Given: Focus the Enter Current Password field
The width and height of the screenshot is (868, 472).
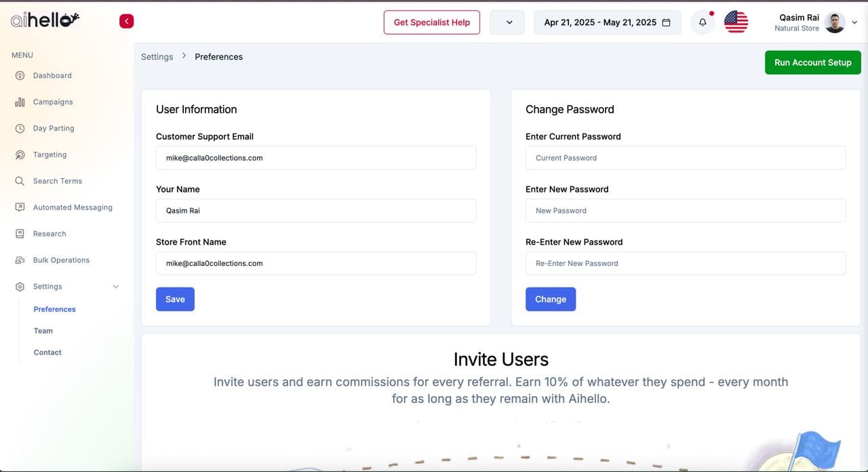Looking at the screenshot, I should pos(685,158).
